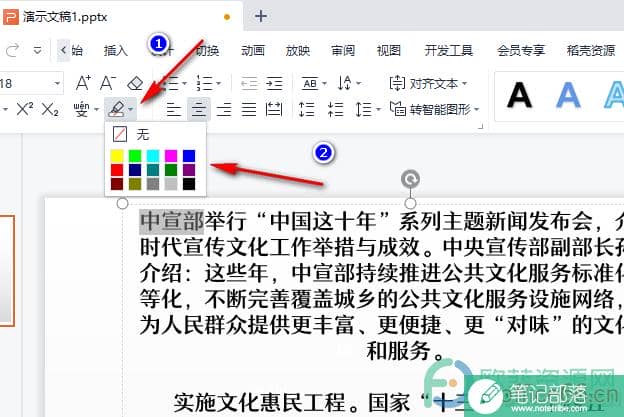The height and width of the screenshot is (417, 624).
Task: Click the A with arrows icon
Action: click(x=344, y=83)
